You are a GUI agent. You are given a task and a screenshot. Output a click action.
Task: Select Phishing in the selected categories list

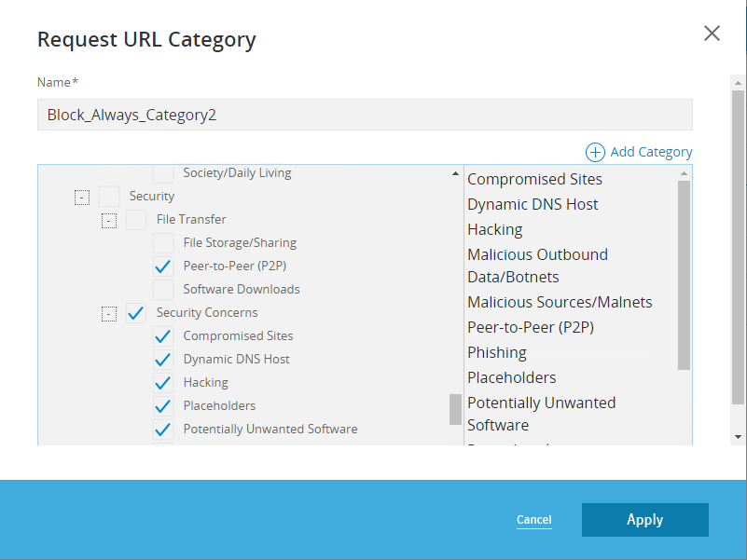(497, 352)
